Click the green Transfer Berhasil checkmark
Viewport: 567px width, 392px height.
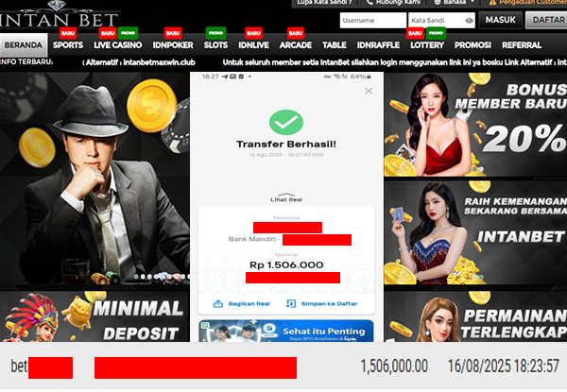(286, 122)
